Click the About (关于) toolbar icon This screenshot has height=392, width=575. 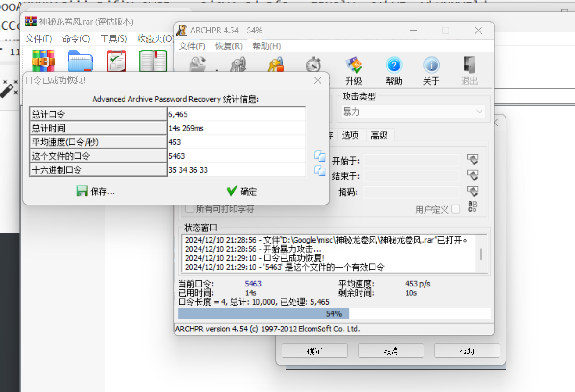(x=431, y=66)
